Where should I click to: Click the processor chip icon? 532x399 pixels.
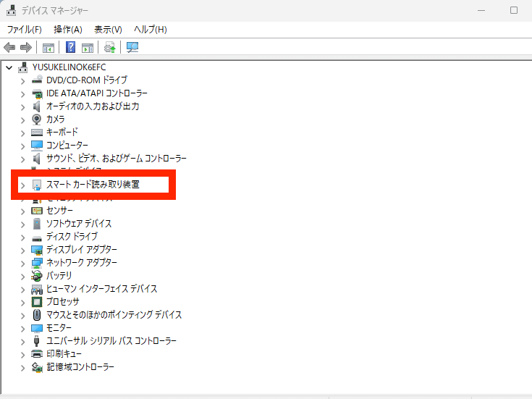click(x=37, y=301)
